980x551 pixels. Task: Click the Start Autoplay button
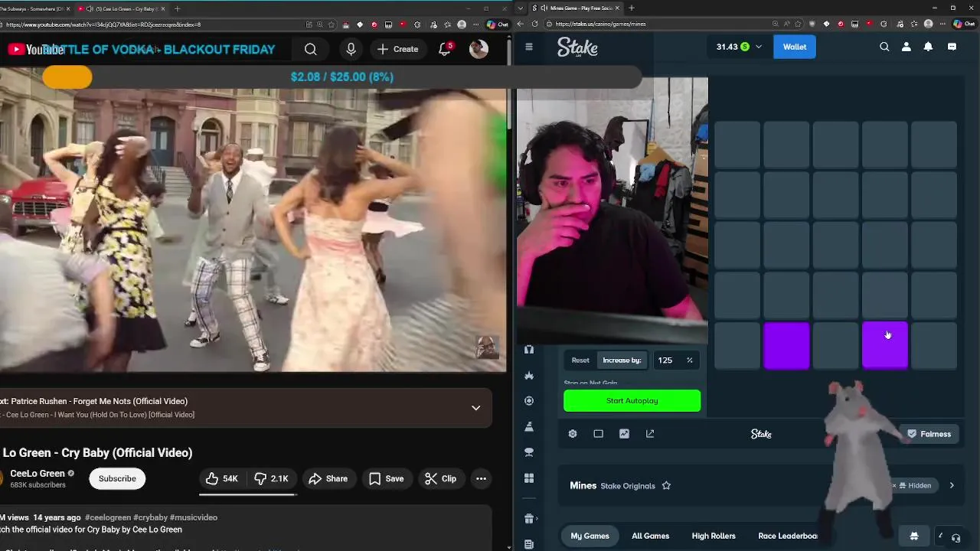click(632, 401)
